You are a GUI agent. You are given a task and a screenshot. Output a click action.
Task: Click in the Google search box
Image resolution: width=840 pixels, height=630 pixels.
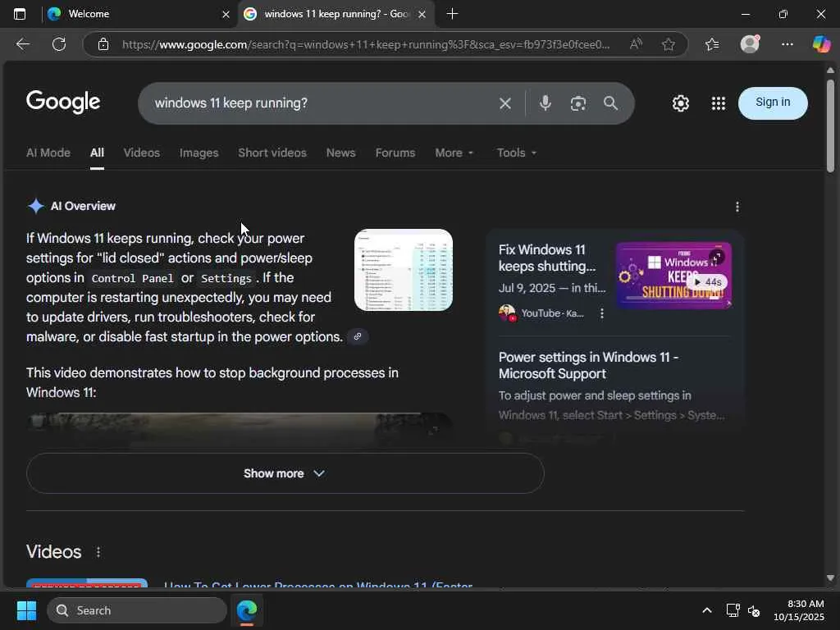[x=322, y=103]
